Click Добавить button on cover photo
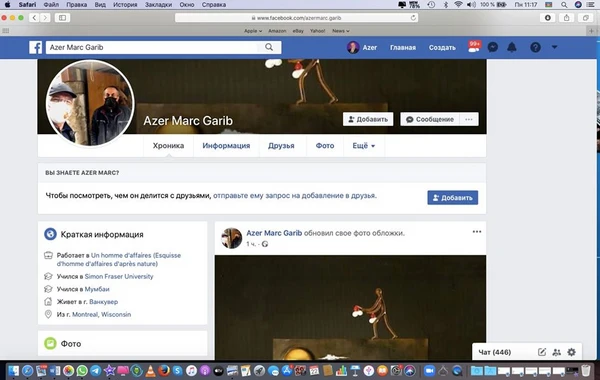This screenshot has width=600, height=380. (368, 119)
